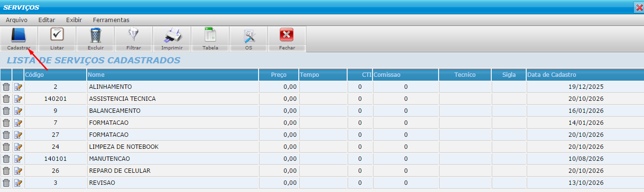The width and height of the screenshot is (644, 192).
Task: Select the LIMPEZA DE NOTEBOOK name cell
Action: tap(172, 147)
